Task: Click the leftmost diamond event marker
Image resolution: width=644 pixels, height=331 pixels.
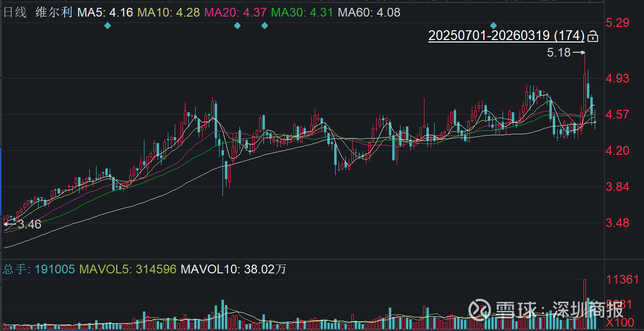Action: 108,25
